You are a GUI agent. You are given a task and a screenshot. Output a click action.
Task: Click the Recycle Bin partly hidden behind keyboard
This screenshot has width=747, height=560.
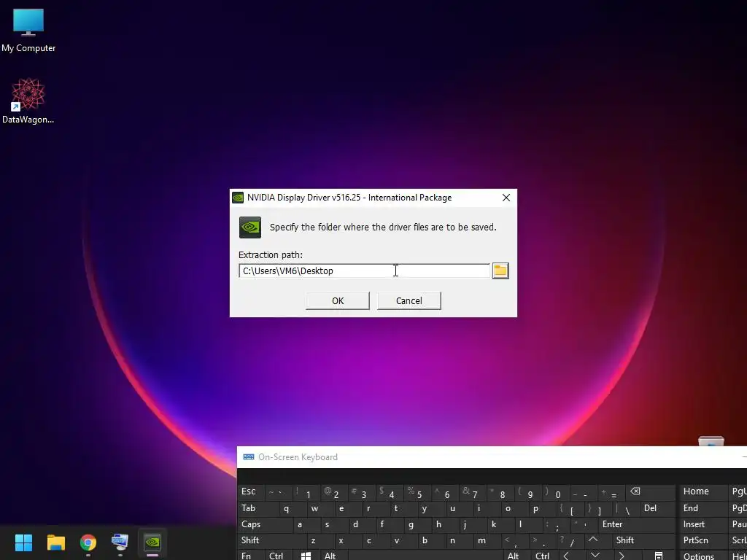pos(711,441)
